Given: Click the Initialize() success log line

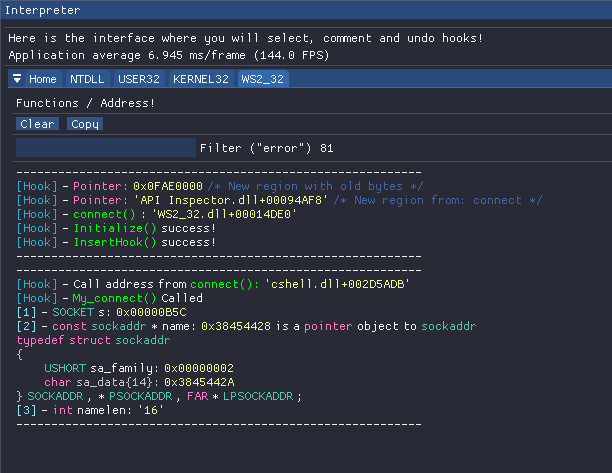Looking at the screenshot, I should (116, 228).
